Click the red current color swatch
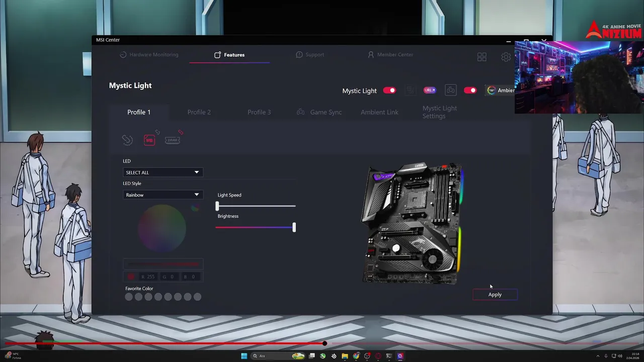 (x=131, y=277)
